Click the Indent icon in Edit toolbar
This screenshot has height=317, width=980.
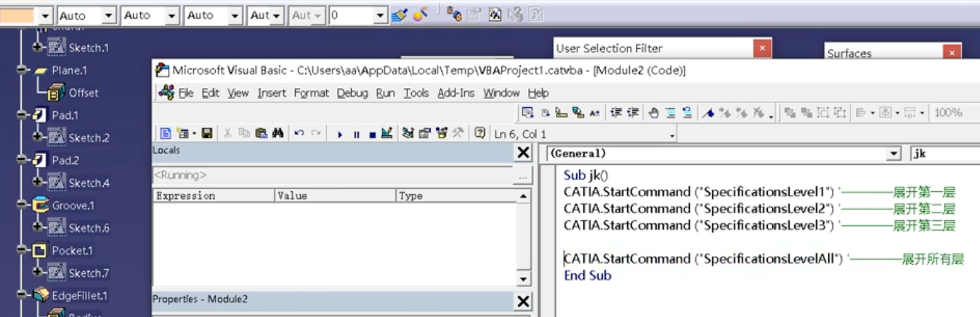click(616, 113)
